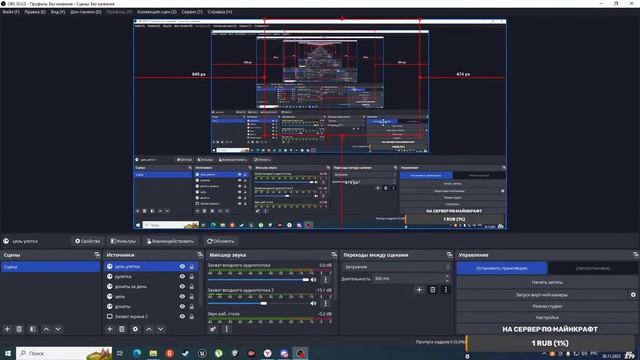Screen dimensions: 640x360
Task: Mute the Захват входного аудиопотока speaker icon
Action: point(313,280)
